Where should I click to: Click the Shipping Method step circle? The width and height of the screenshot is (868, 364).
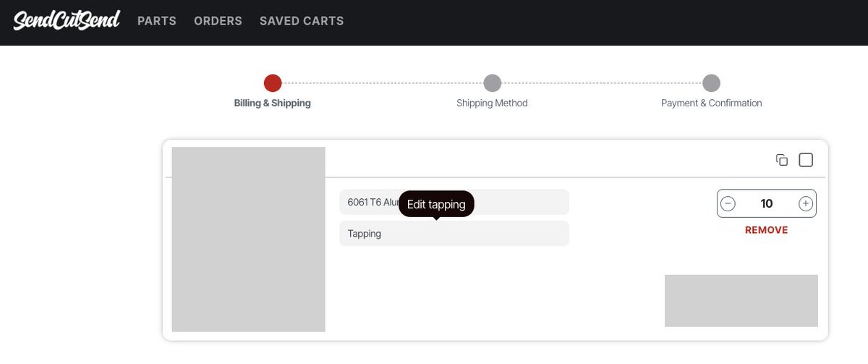[492, 83]
